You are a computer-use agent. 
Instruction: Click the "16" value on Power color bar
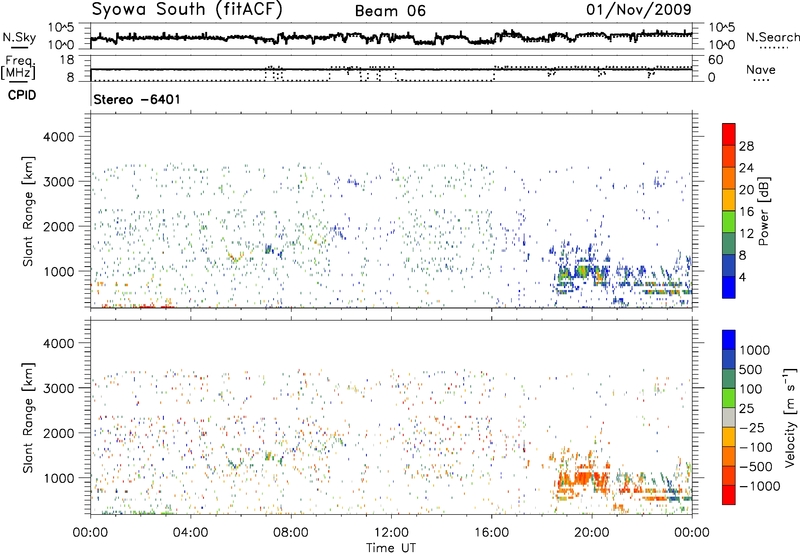746,212
